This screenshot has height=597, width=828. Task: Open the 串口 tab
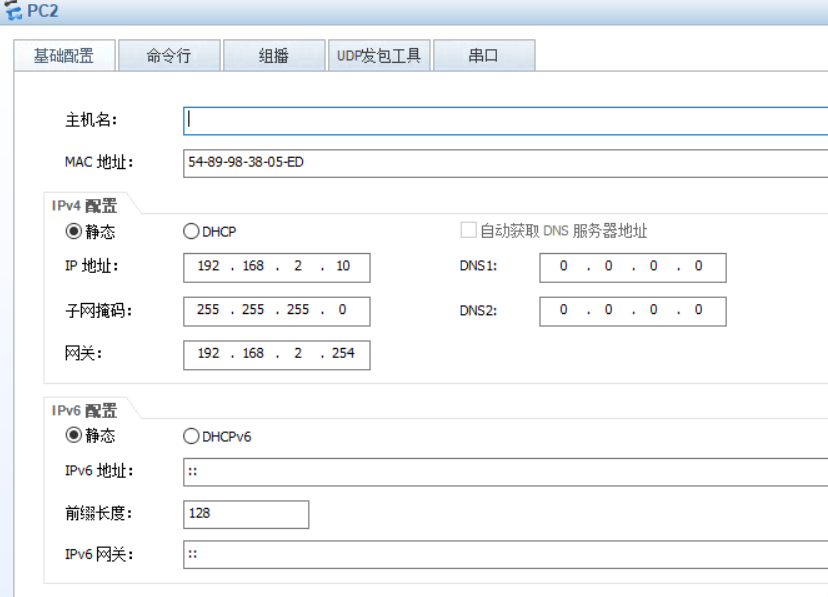pyautogui.click(x=484, y=55)
